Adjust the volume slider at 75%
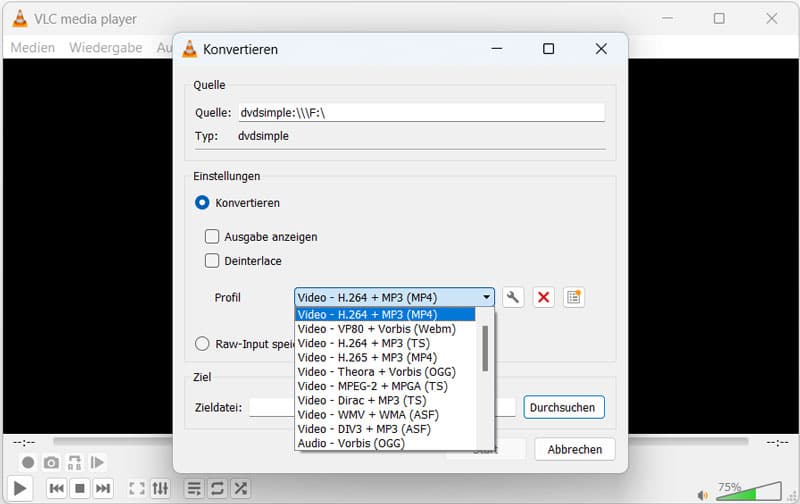This screenshot has height=504, width=800. [748, 491]
